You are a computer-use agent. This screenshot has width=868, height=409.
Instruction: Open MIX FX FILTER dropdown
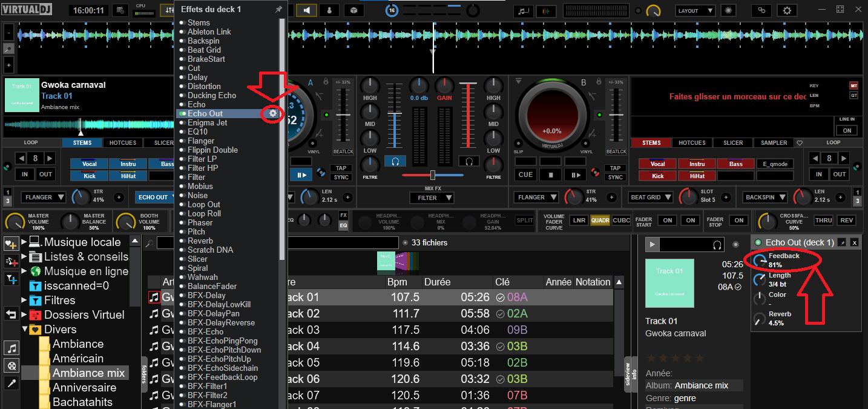[x=432, y=198]
